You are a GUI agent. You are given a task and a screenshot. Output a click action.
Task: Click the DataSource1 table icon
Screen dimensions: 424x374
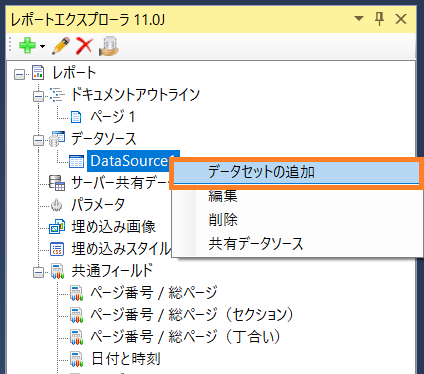tap(76, 161)
